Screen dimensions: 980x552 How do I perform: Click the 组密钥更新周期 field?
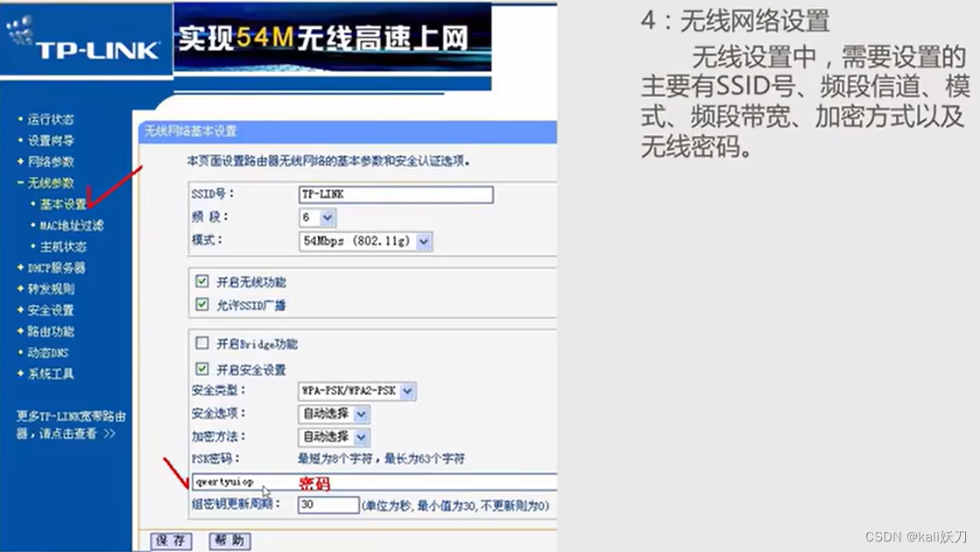pyautogui.click(x=328, y=505)
